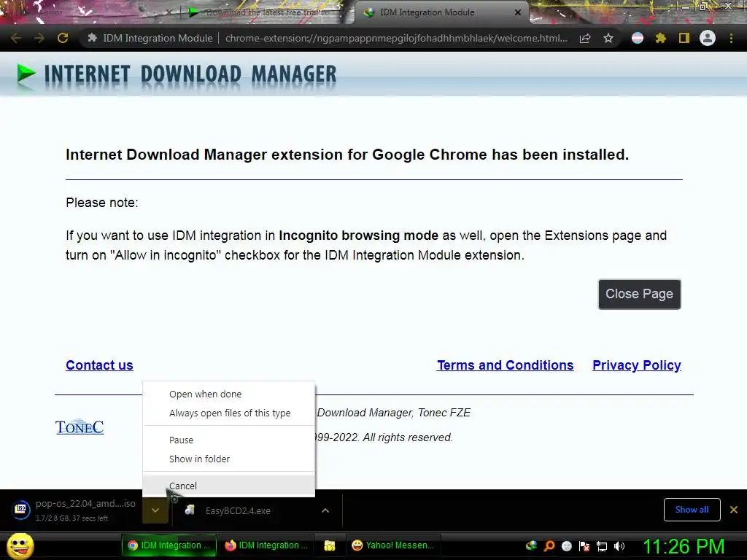Switch to Chrome IDM Integration taskbar button
The height and width of the screenshot is (560, 747).
[x=169, y=545]
